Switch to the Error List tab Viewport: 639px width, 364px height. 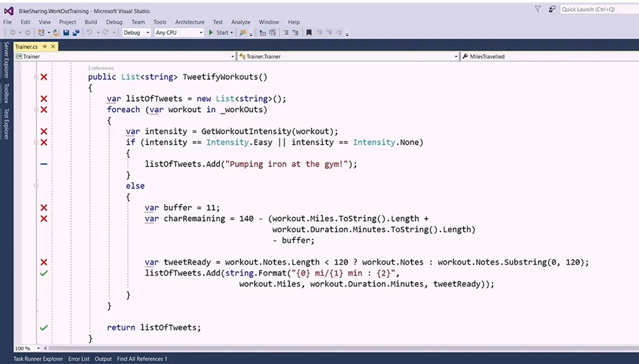(79, 359)
